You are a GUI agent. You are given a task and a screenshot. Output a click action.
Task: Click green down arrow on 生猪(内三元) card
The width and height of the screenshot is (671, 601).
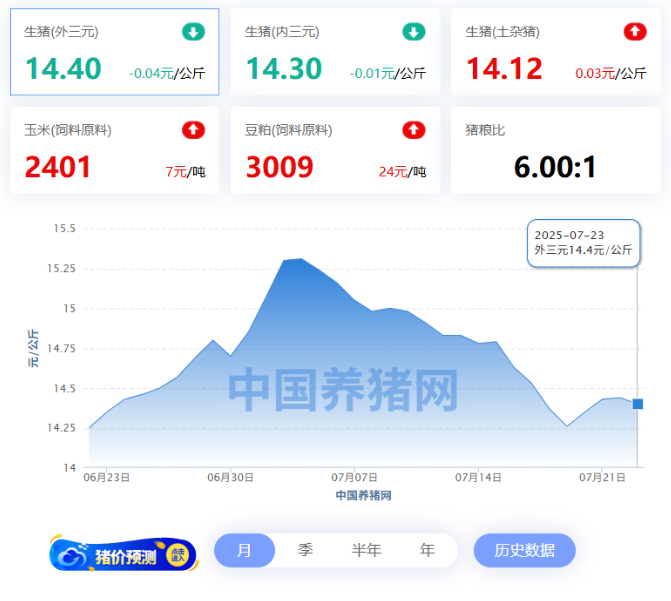tap(414, 32)
